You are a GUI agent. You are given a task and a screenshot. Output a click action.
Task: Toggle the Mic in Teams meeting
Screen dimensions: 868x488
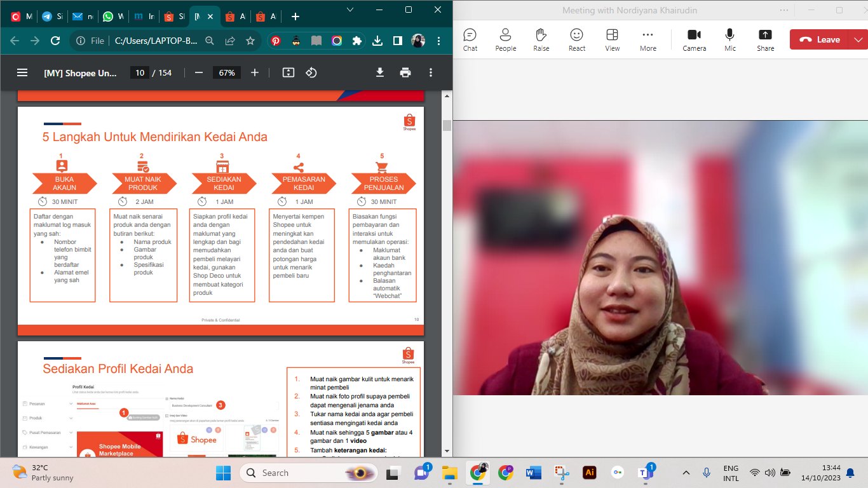coord(730,39)
